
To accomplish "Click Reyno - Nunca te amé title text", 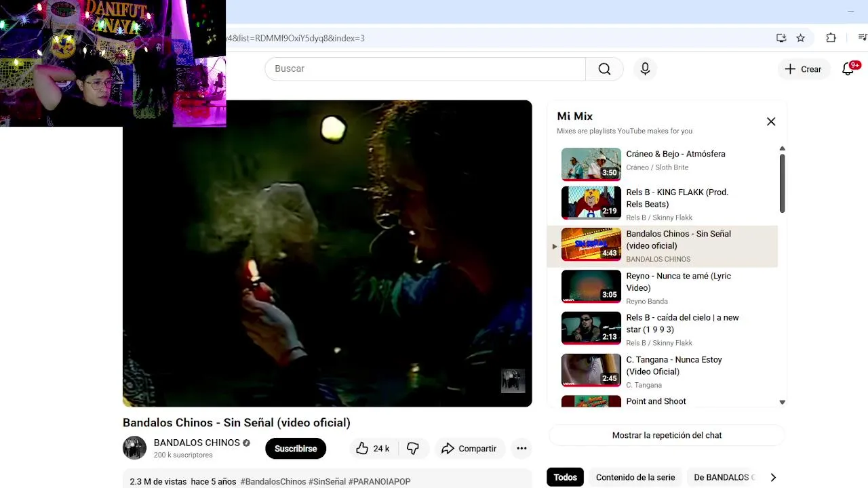I will click(x=678, y=282).
